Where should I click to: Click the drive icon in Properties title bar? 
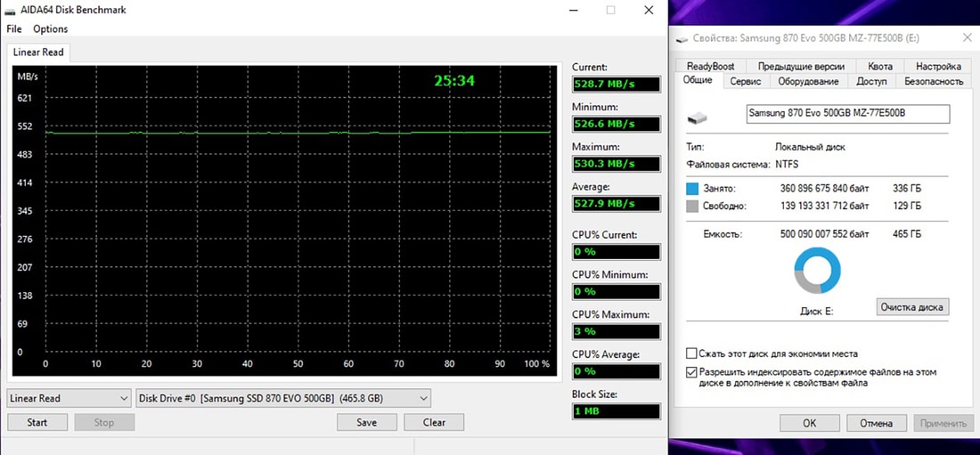click(682, 38)
